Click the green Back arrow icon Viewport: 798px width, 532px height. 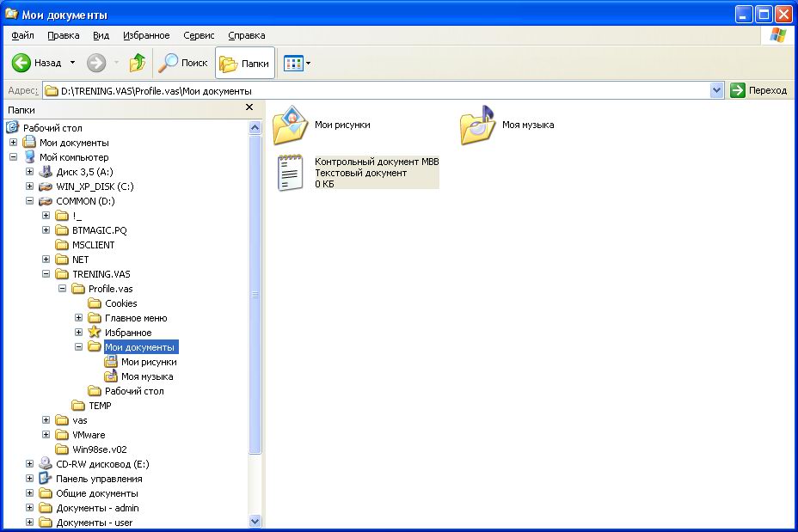pyautogui.click(x=21, y=63)
